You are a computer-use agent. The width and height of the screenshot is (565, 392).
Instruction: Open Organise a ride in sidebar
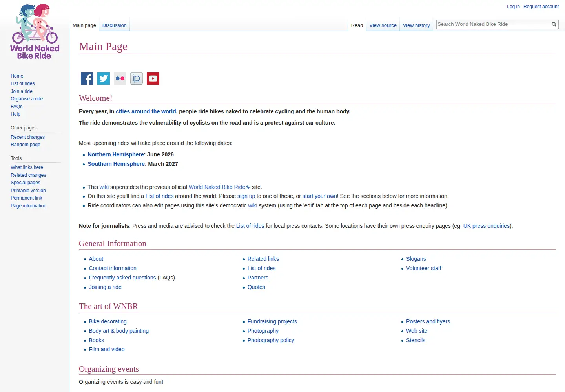point(27,99)
